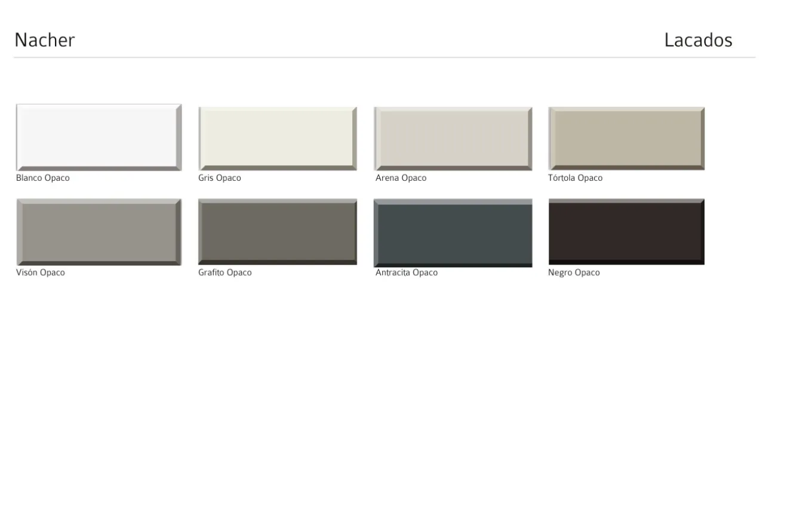The height and width of the screenshot is (522, 812).
Task: Click the 'Gris Opaco' caption text
Action: pos(220,178)
